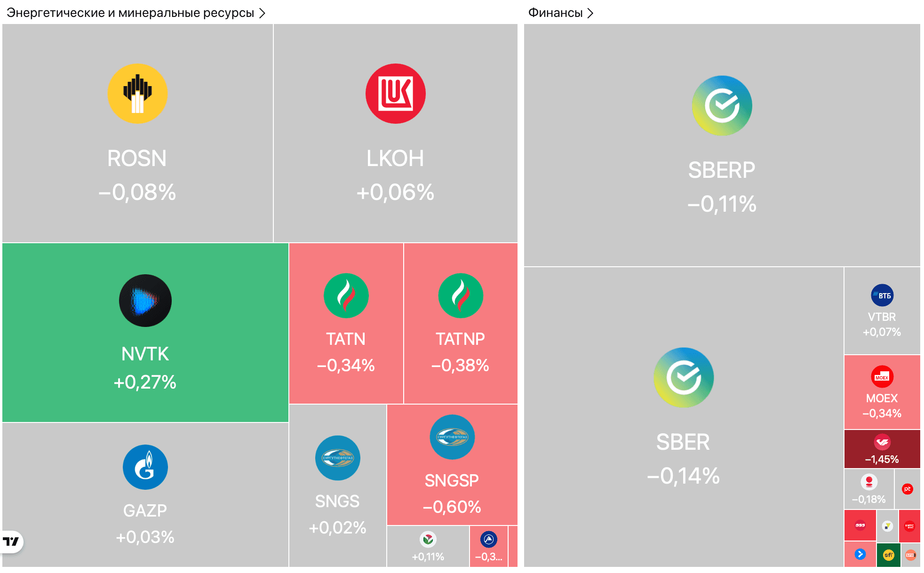The width and height of the screenshot is (924, 573).
Task: Expand Энергетические и минеральные ресурсы chevron
Action: point(263,13)
